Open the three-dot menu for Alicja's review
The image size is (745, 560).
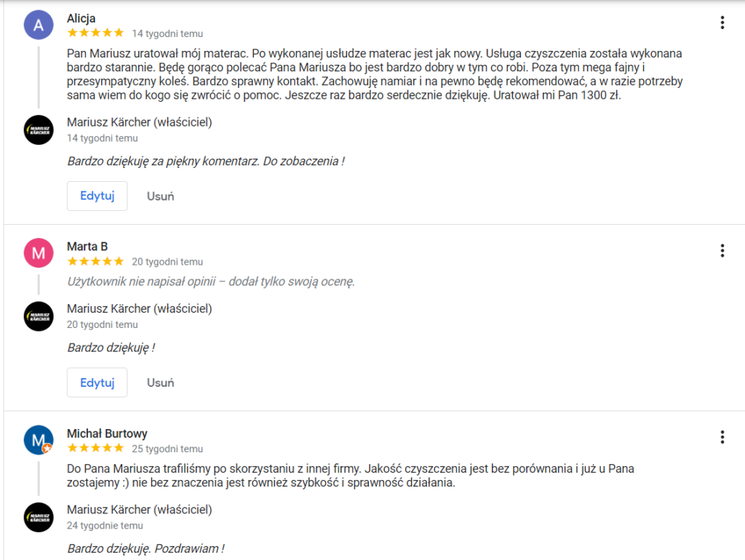click(722, 23)
